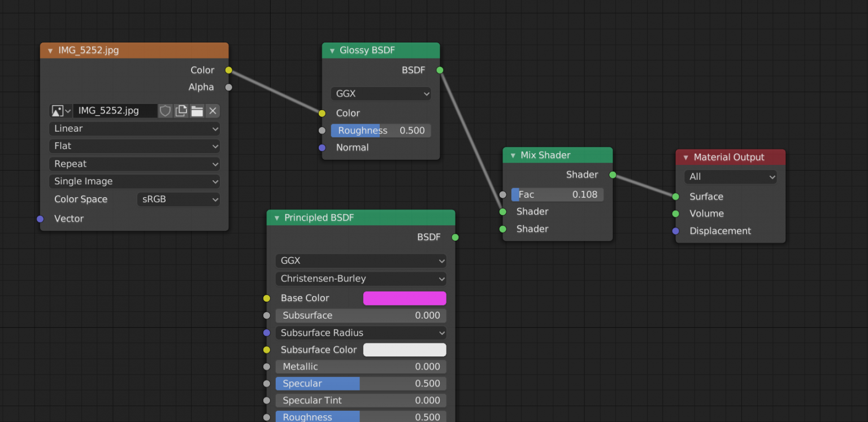This screenshot has width=868, height=422.
Task: Open the folder icon to browse images
Action: (197, 111)
